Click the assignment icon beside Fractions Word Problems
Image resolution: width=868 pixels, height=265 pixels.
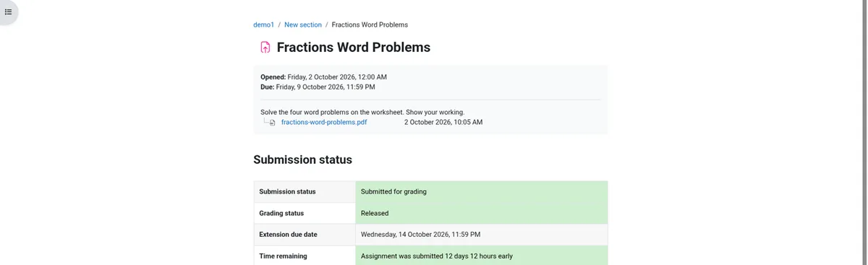click(265, 48)
